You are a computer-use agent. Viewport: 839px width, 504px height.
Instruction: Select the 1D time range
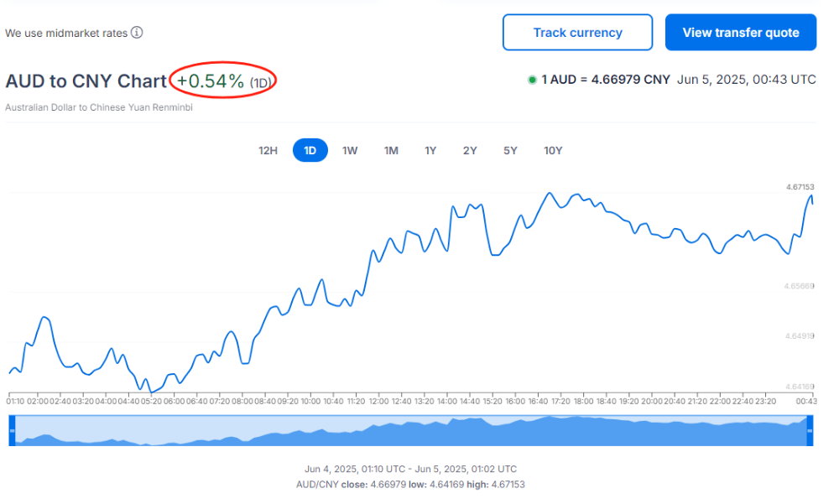(310, 150)
